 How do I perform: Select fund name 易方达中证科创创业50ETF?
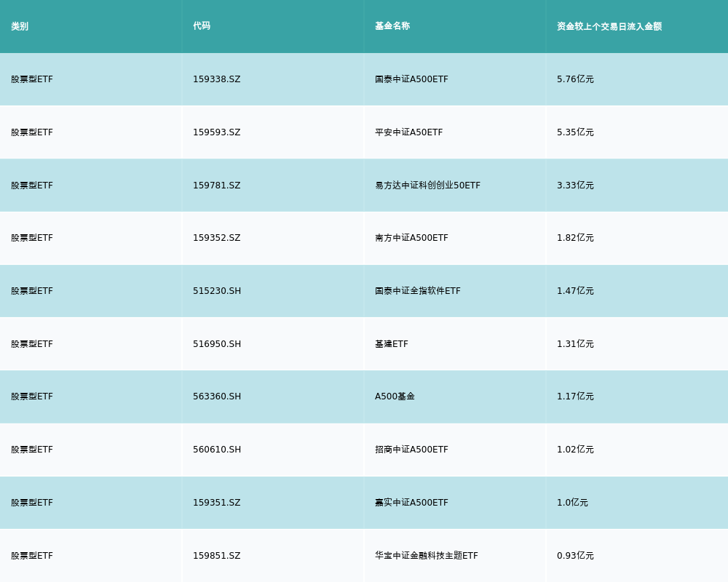427,186
